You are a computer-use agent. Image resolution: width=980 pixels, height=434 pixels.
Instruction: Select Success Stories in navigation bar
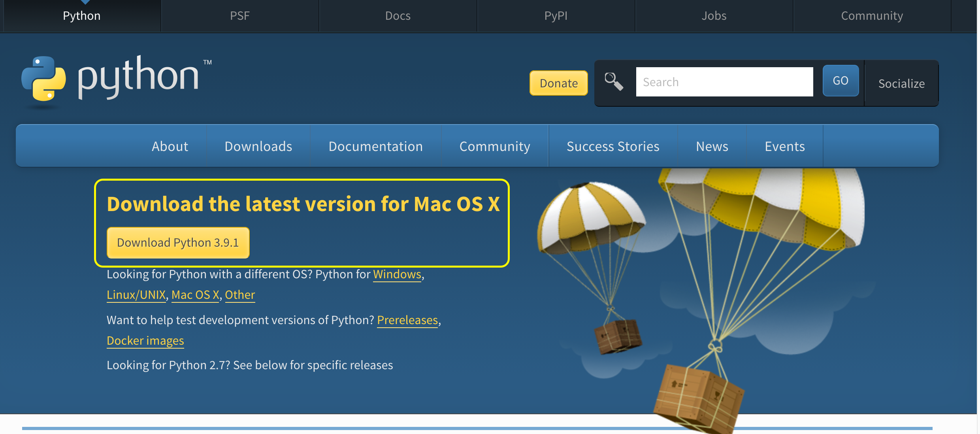coord(612,146)
